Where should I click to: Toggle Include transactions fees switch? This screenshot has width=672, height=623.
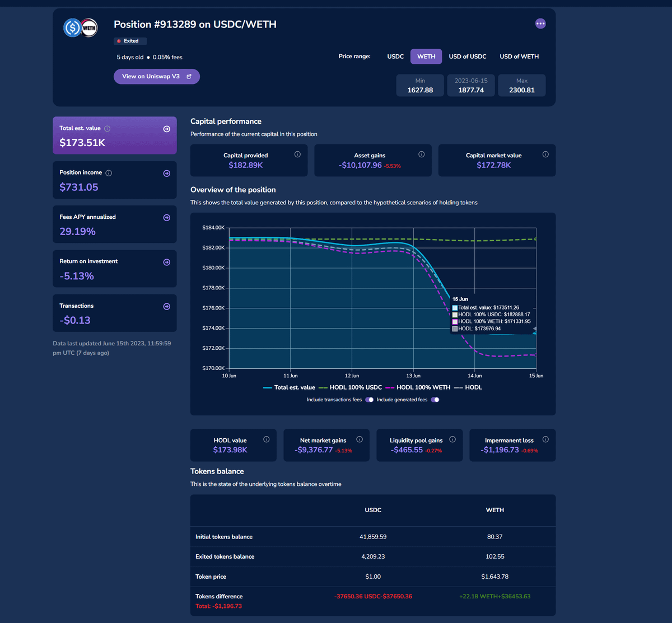click(x=369, y=400)
